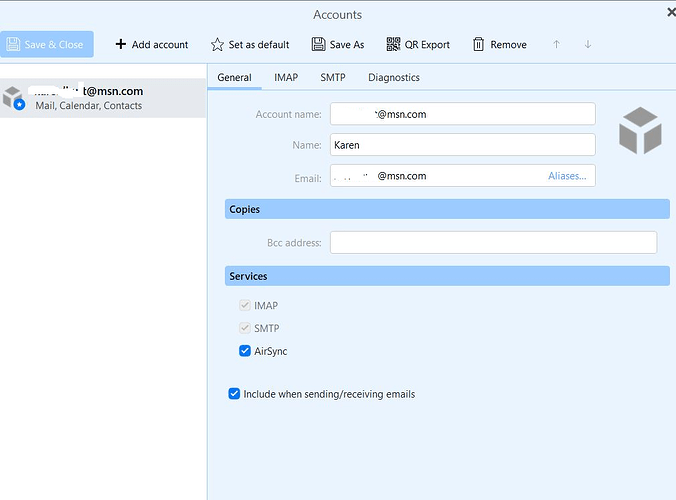
Task: Click the large account avatar cube
Action: tap(640, 131)
